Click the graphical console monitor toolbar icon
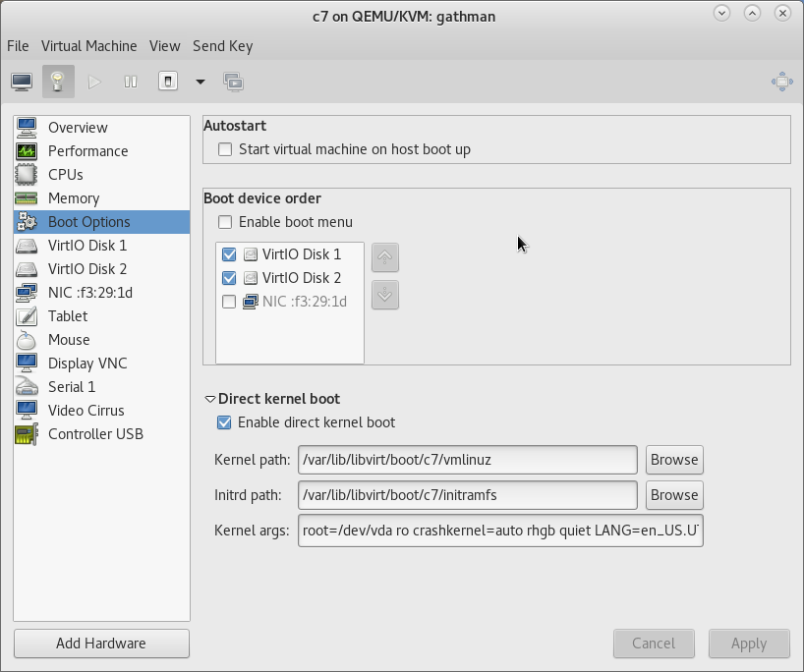 tap(22, 82)
